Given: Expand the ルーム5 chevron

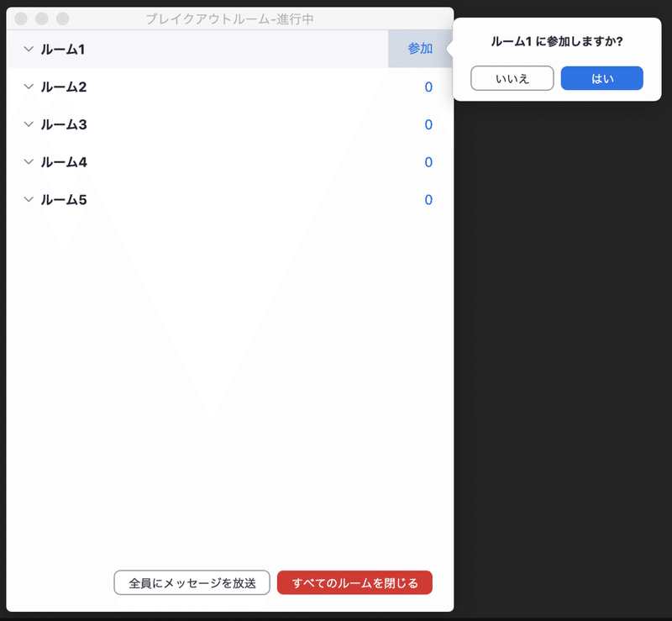Looking at the screenshot, I should [x=29, y=199].
